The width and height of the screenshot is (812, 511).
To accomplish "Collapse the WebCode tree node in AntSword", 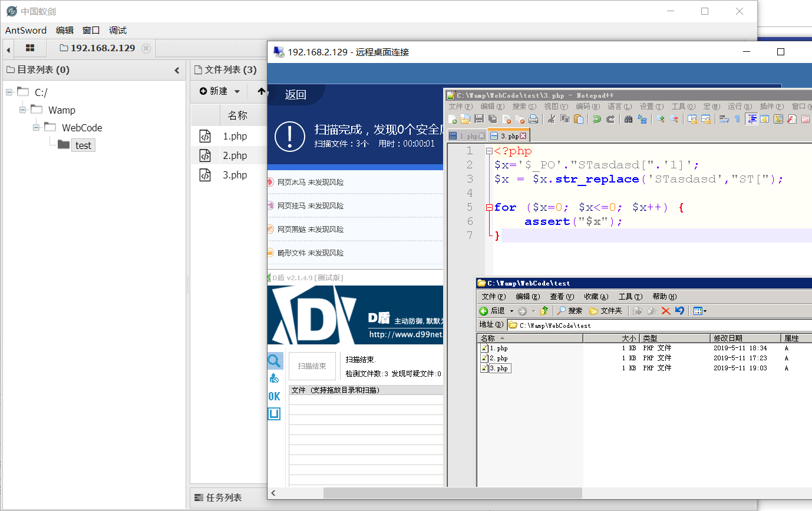I will [x=37, y=127].
